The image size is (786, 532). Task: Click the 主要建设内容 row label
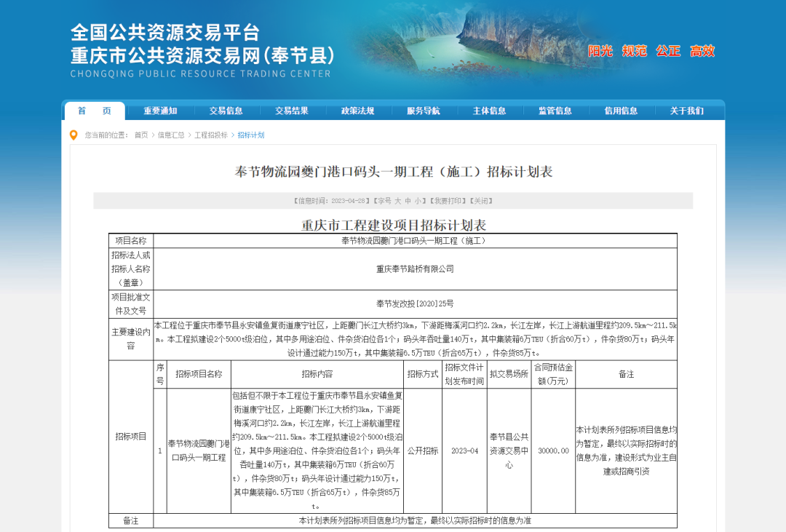[x=131, y=339]
